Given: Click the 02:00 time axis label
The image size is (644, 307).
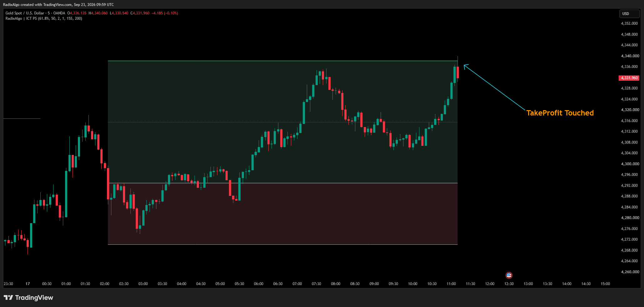Looking at the screenshot, I should [x=104, y=284].
